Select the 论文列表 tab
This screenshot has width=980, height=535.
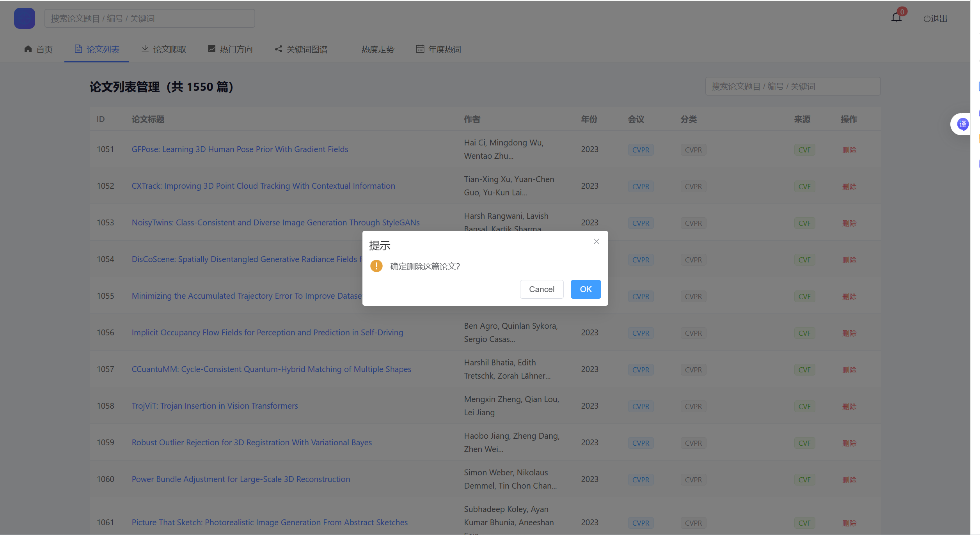[x=97, y=49]
